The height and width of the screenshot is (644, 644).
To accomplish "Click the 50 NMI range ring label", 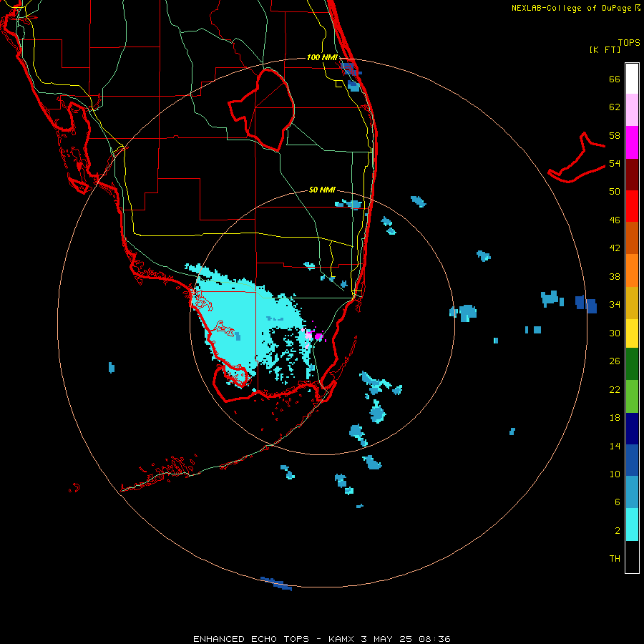I will pyautogui.click(x=322, y=190).
